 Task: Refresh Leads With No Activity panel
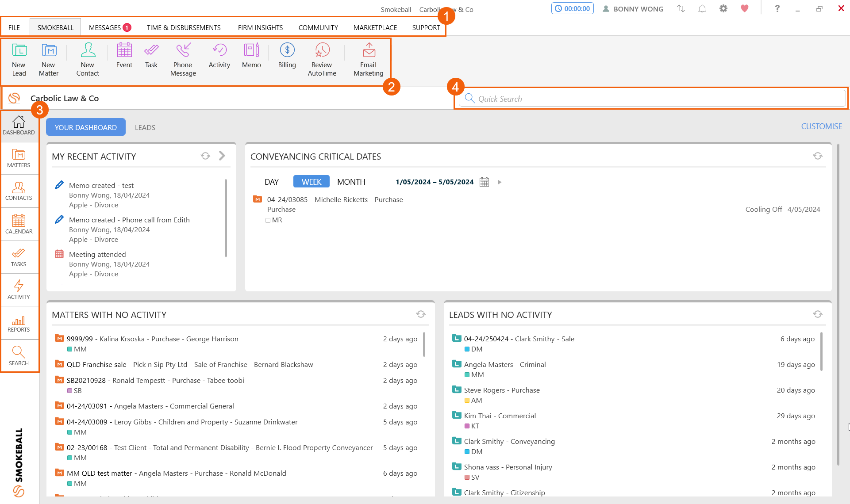point(818,314)
